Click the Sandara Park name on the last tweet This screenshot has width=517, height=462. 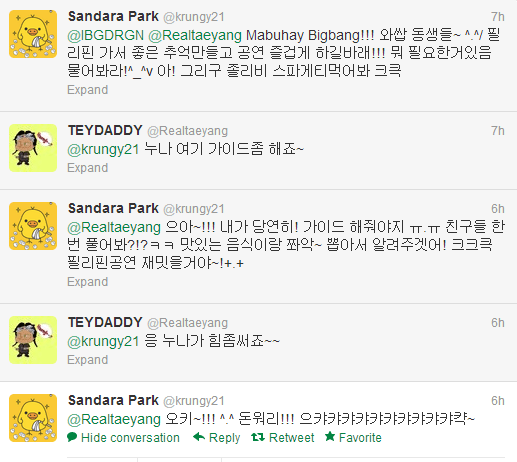click(113, 400)
